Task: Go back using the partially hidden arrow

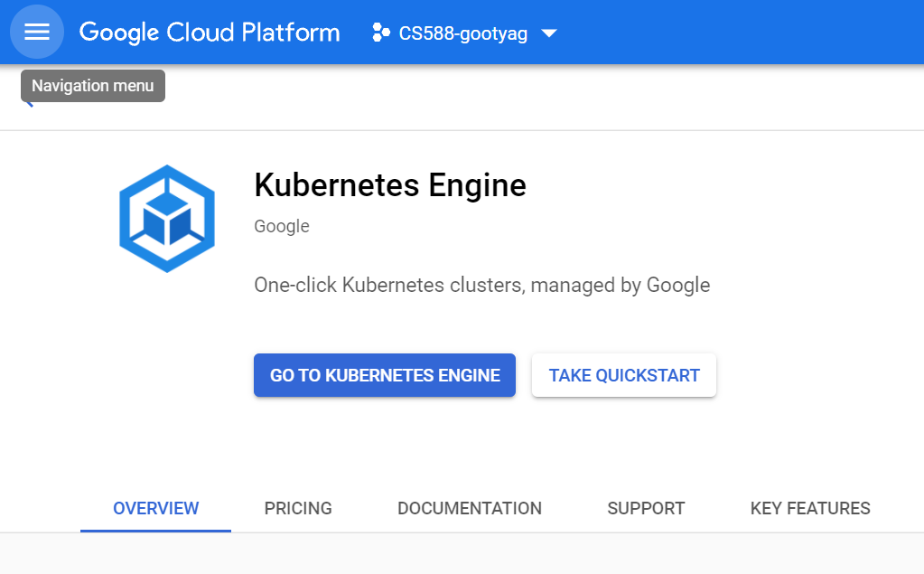Action: point(28,105)
